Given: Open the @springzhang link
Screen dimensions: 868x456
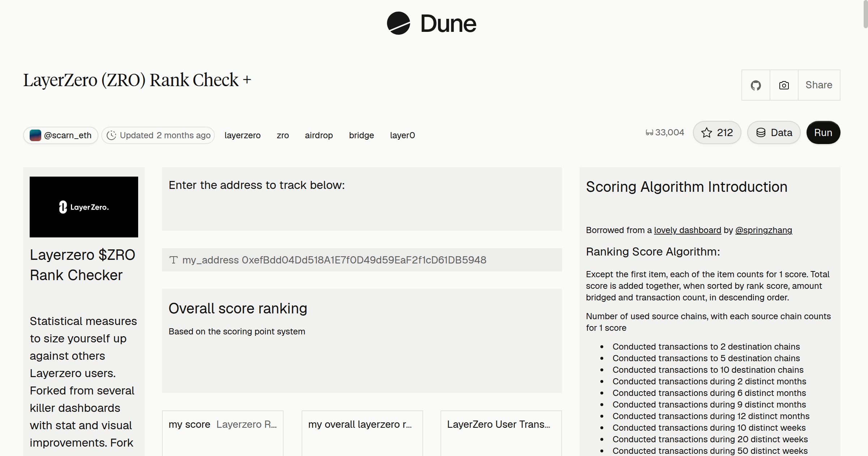Looking at the screenshot, I should click(x=763, y=230).
